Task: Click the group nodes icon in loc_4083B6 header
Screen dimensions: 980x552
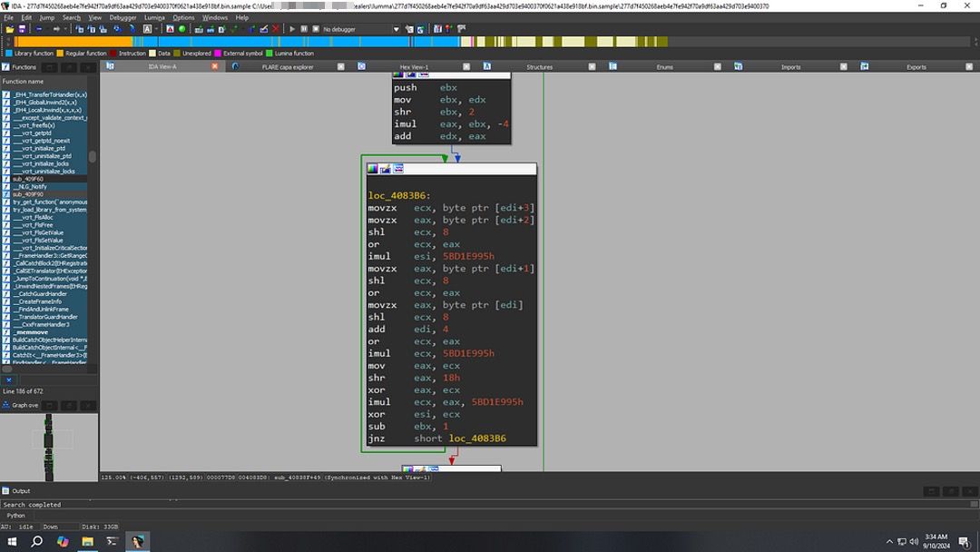Action: tap(398, 169)
